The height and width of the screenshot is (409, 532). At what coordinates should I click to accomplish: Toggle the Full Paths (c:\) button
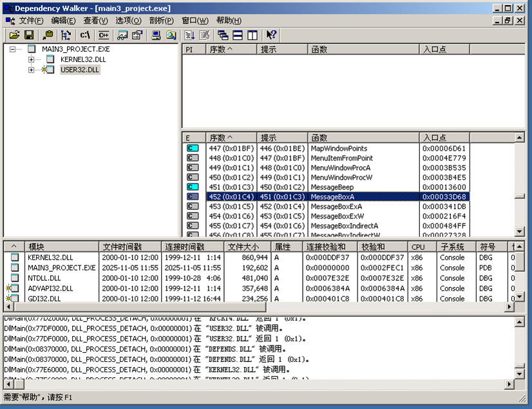84,35
